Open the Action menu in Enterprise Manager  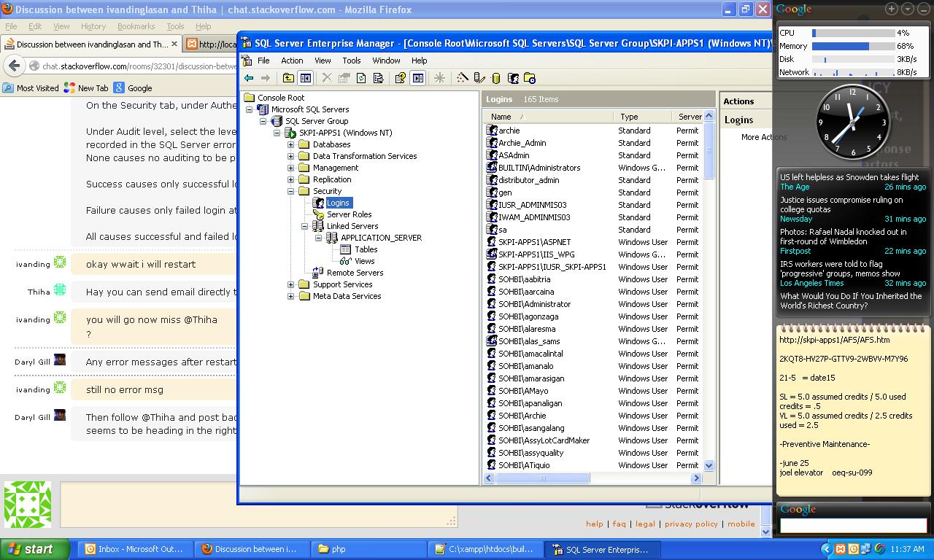point(292,61)
